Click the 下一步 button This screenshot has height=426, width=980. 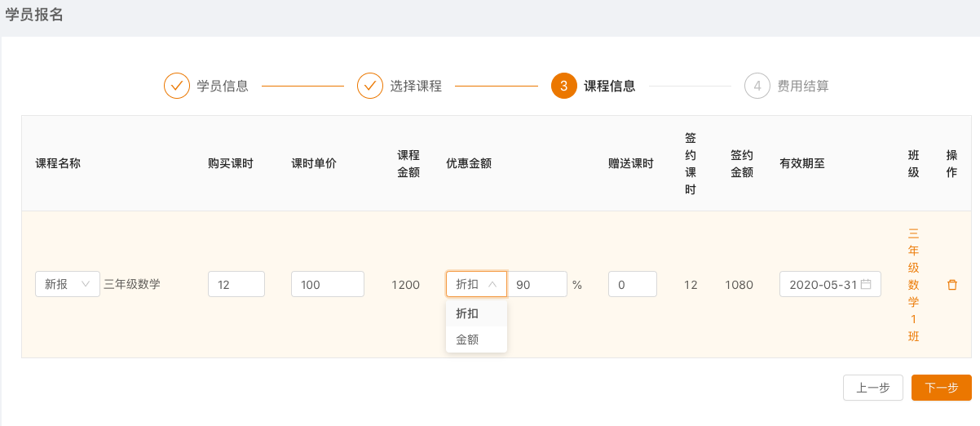click(x=941, y=388)
